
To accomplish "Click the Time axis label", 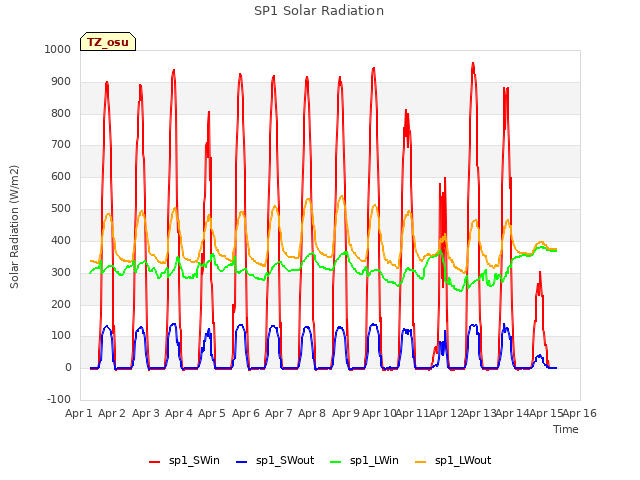I will point(566,429).
